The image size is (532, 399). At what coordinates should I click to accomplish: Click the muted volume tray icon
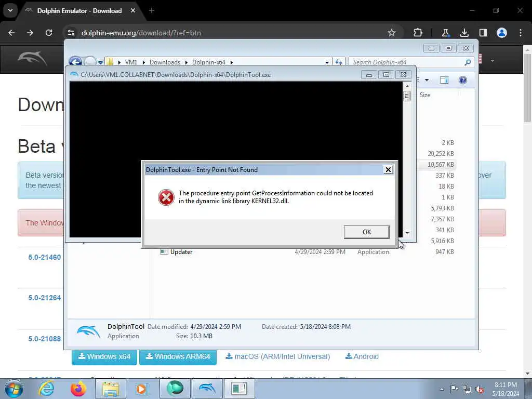pyautogui.click(x=480, y=389)
